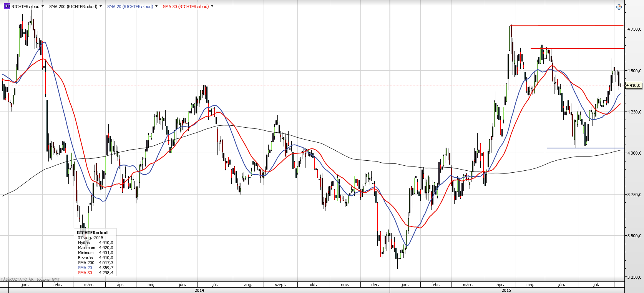Click the 3 250,0 price axis label

[x=634, y=277]
